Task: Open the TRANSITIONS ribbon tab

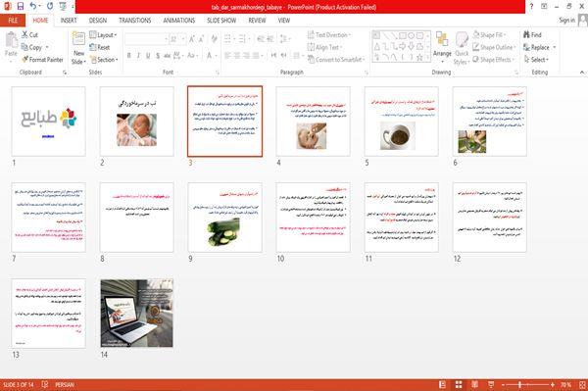Action: click(x=135, y=21)
